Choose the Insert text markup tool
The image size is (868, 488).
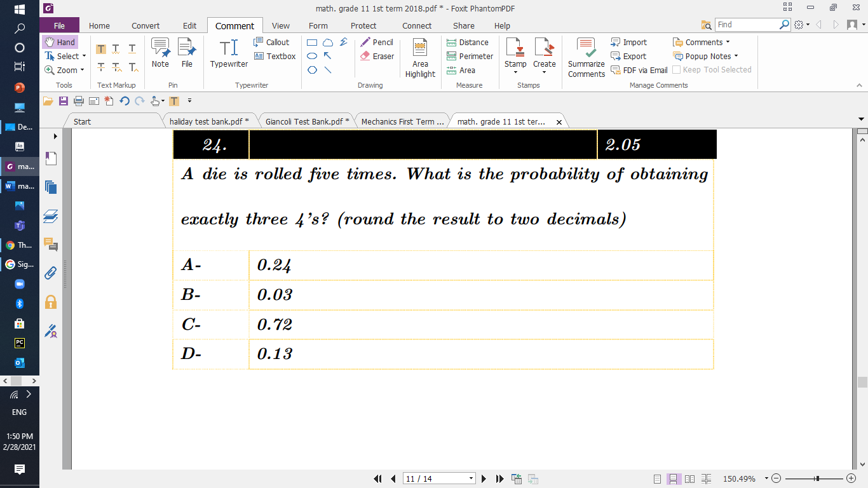pos(133,67)
